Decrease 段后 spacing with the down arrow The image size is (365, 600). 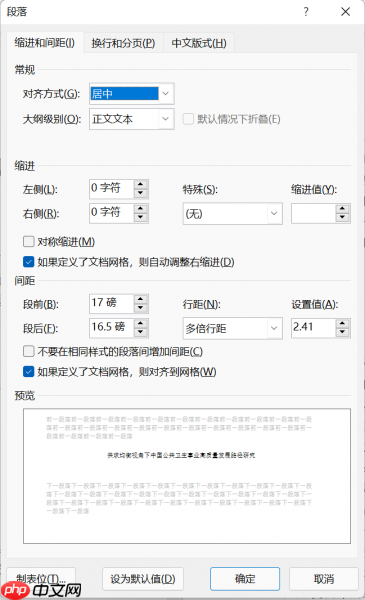(x=141, y=332)
